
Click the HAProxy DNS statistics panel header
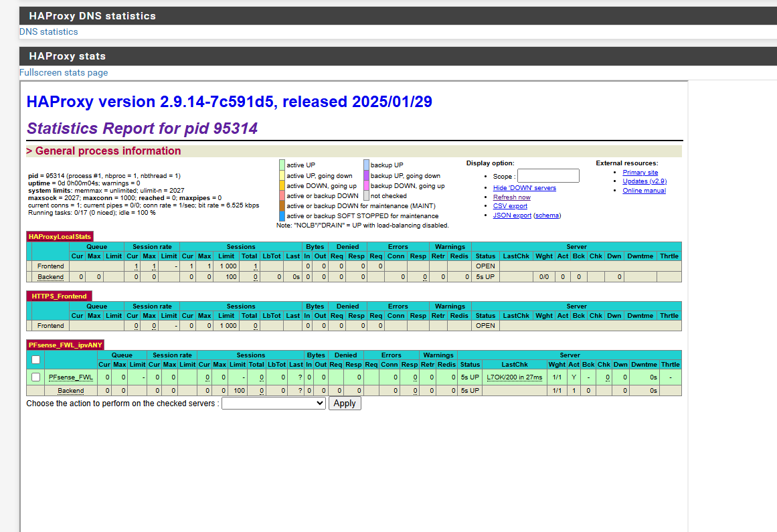point(398,16)
